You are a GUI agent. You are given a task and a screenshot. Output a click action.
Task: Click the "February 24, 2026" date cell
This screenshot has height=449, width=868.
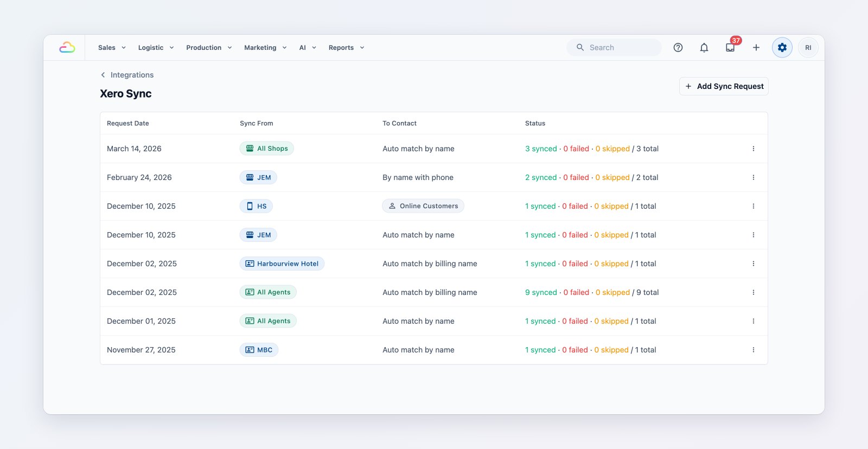[139, 177]
